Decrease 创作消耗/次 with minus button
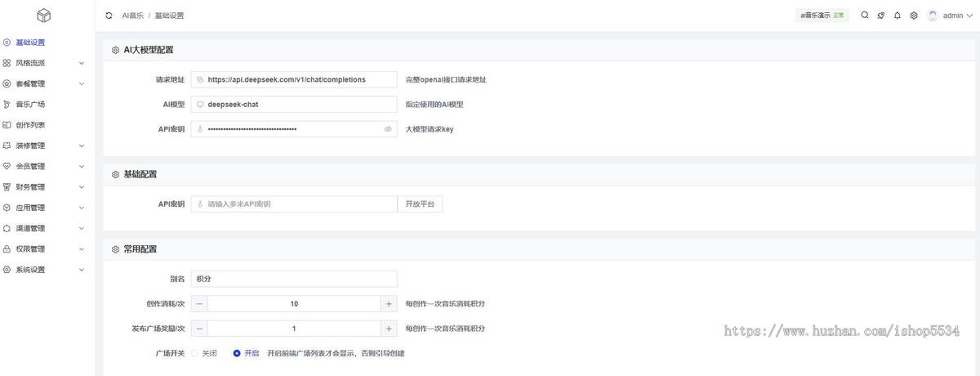Viewport: 980px width, 376px height. tap(199, 303)
